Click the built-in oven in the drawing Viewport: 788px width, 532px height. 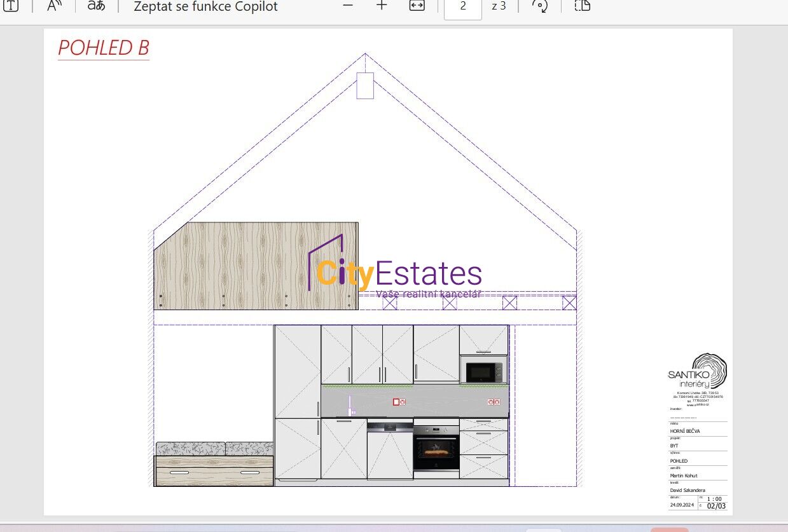click(436, 447)
